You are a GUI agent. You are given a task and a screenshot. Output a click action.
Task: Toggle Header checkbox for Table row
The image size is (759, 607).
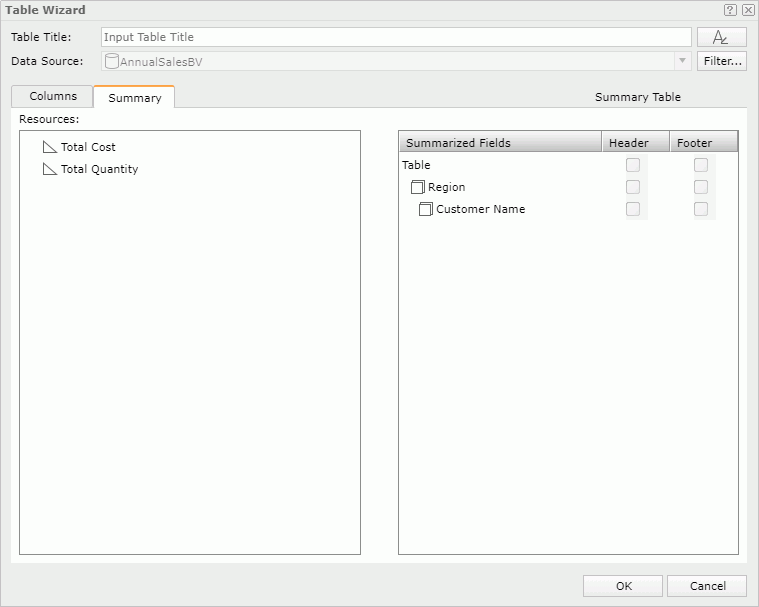click(632, 165)
